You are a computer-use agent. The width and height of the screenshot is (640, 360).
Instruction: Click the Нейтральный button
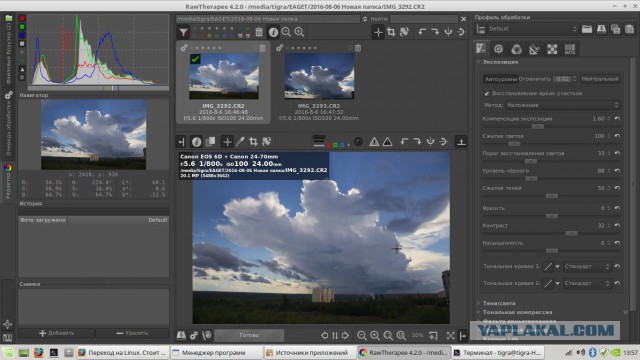(x=600, y=79)
